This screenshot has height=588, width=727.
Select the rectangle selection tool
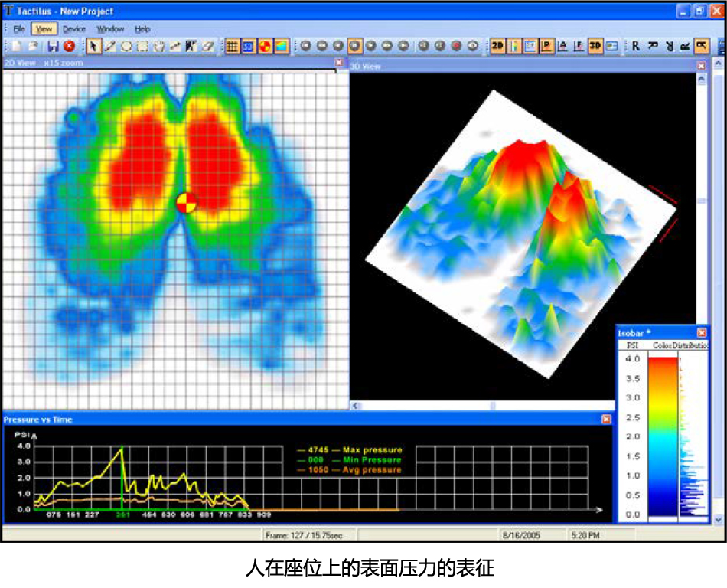(x=142, y=46)
